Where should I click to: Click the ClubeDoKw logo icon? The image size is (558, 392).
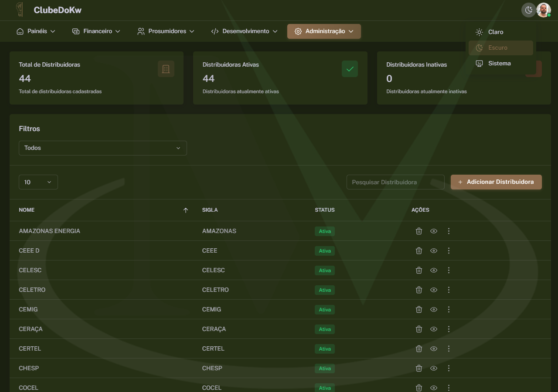(19, 10)
